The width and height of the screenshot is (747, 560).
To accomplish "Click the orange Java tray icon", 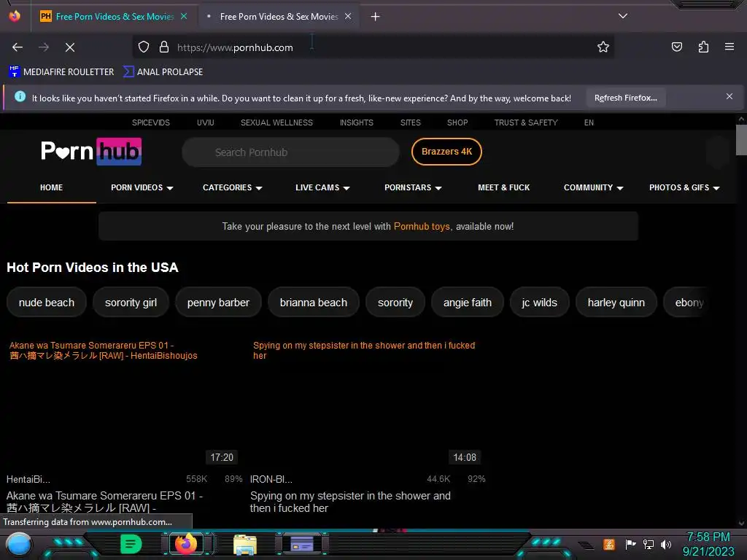I will 609,544.
